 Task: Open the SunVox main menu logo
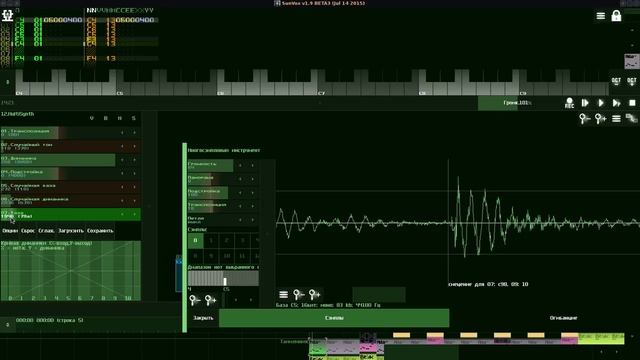[8, 16]
